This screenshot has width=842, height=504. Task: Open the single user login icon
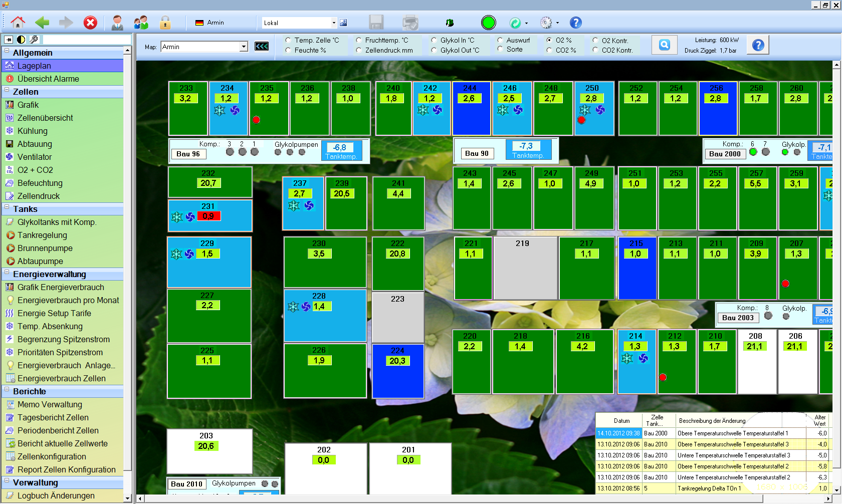pos(117,23)
